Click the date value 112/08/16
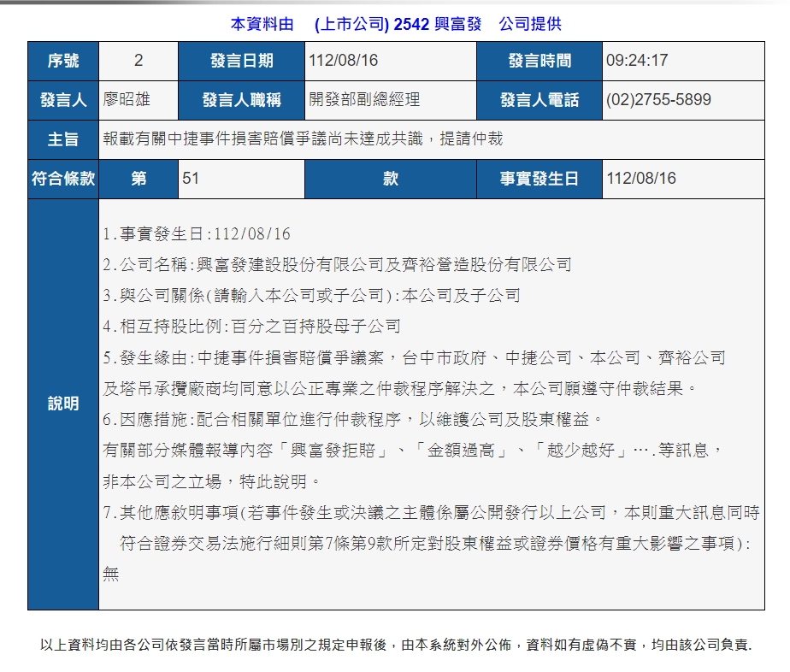Viewport: 790px width, 672px height. click(x=344, y=60)
